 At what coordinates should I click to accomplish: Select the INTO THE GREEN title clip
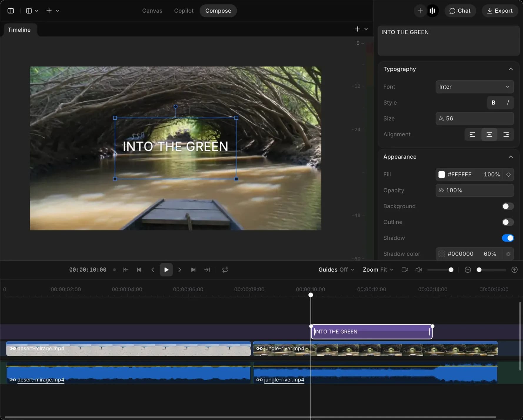pos(372,332)
